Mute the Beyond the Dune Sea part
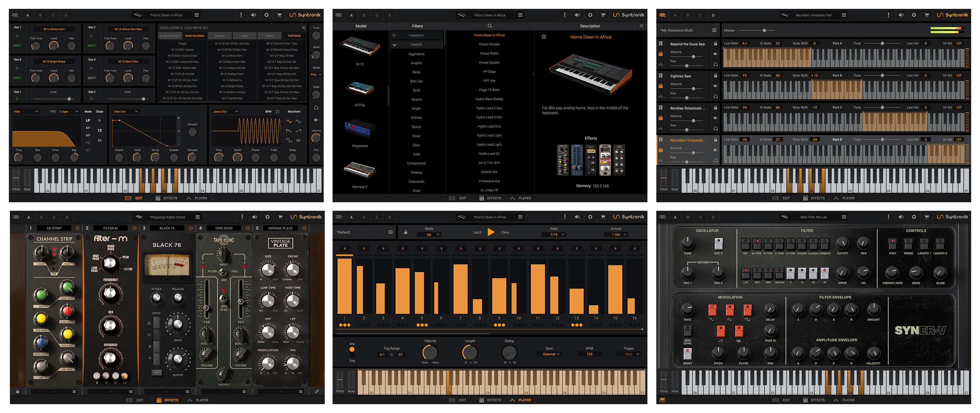This screenshot has width=980, height=413. (x=716, y=54)
